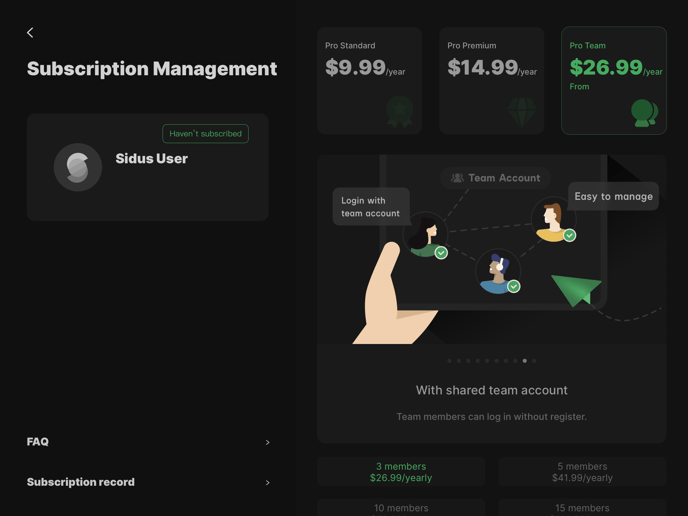Select the 10 members plan option
This screenshot has width=688, height=516.
click(401, 508)
